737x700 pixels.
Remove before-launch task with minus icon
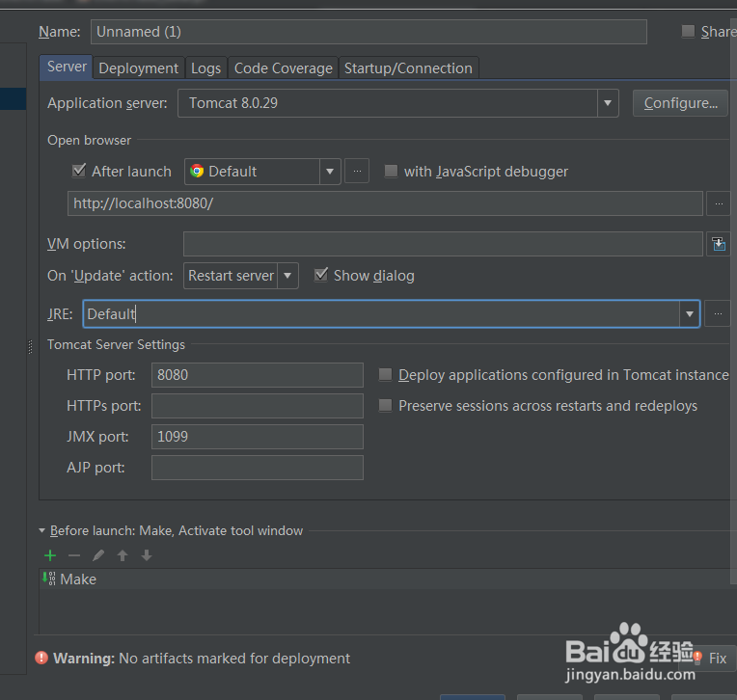74,555
